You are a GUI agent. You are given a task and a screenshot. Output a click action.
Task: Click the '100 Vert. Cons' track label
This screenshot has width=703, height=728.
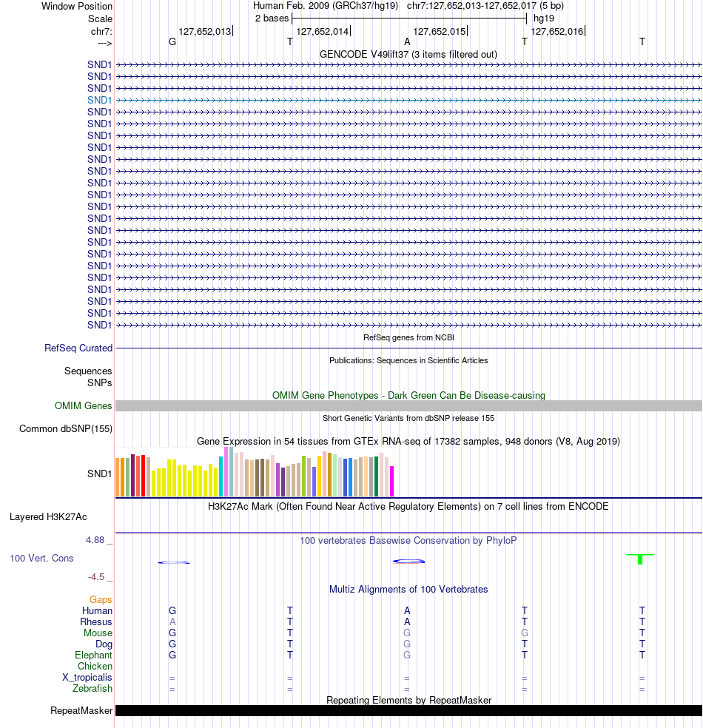pos(41,558)
